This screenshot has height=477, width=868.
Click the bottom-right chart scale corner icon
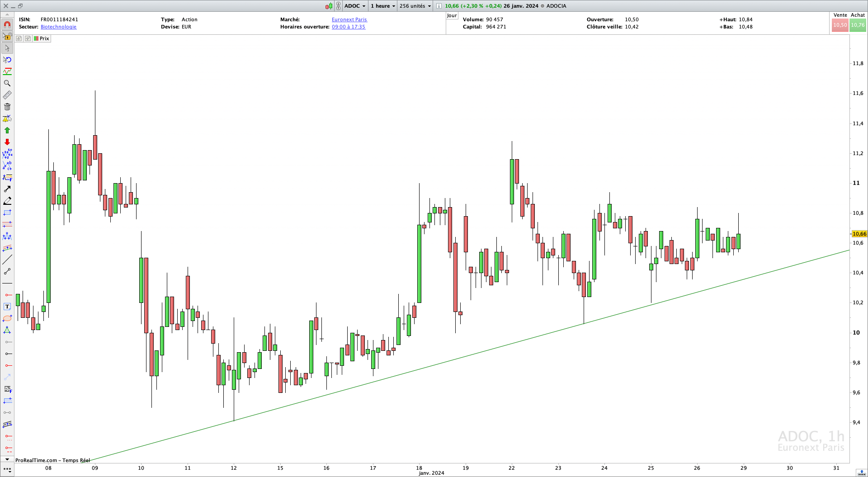[861, 472]
